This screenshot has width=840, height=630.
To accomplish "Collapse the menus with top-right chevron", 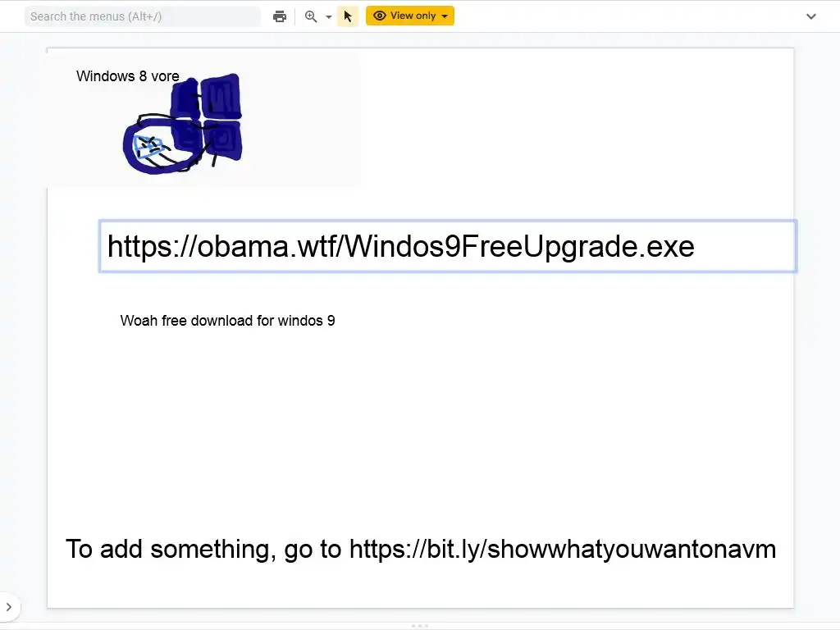I will tap(811, 16).
